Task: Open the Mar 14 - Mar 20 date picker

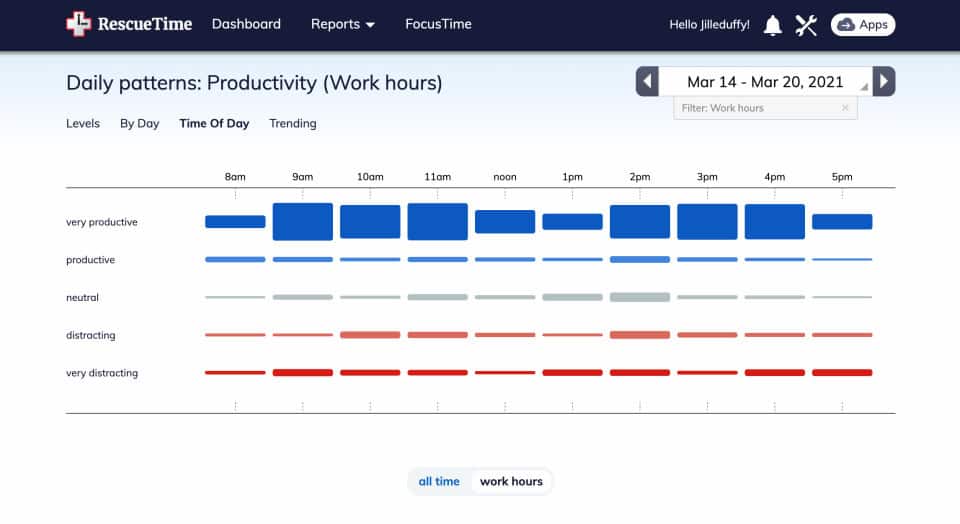Action: (x=765, y=82)
